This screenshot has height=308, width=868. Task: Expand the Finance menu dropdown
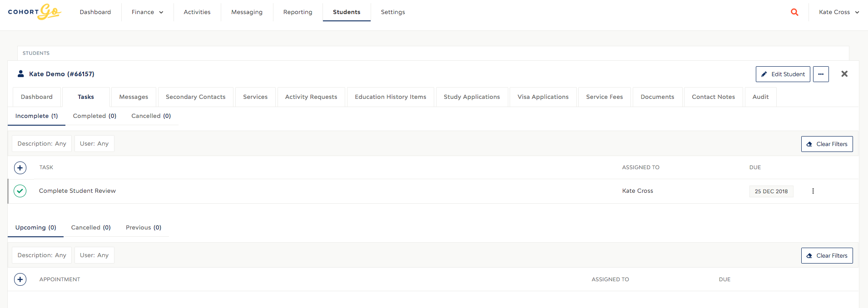click(x=147, y=12)
